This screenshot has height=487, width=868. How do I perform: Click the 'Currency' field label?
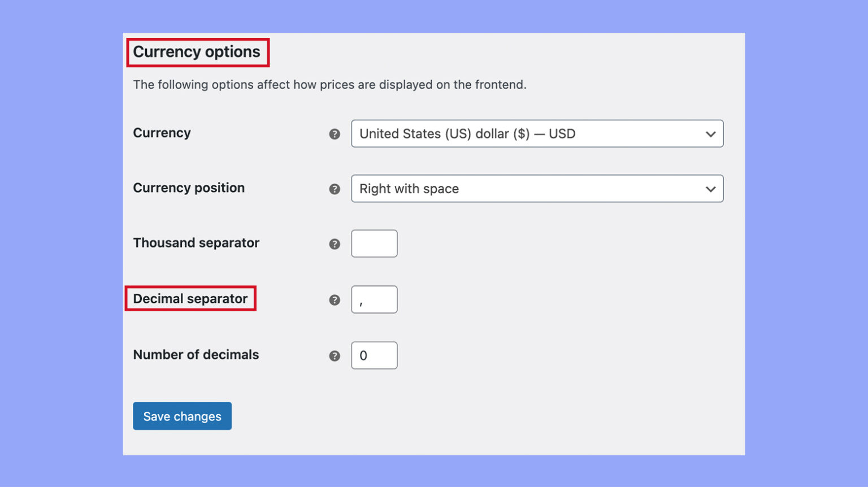[162, 133]
